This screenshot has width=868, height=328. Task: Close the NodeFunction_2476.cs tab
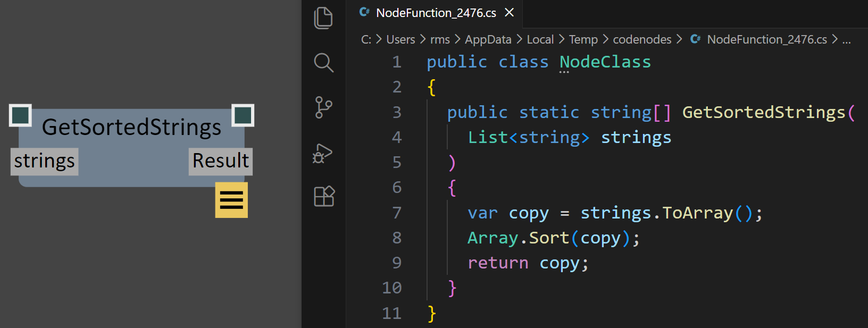coord(509,12)
